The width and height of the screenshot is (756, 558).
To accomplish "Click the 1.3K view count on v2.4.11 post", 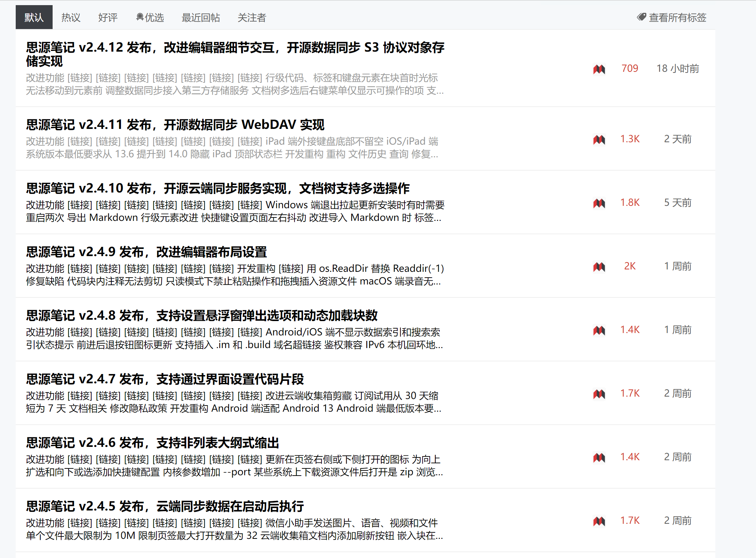I will coord(630,139).
